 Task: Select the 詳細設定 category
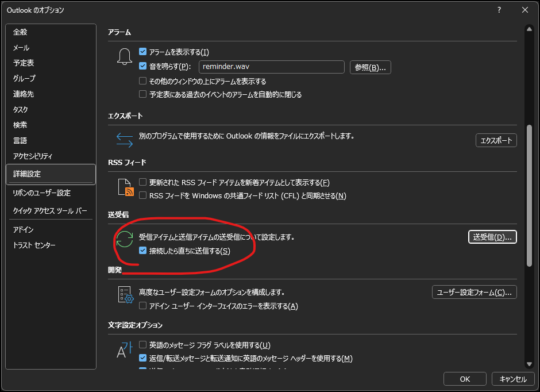pyautogui.click(x=51, y=174)
